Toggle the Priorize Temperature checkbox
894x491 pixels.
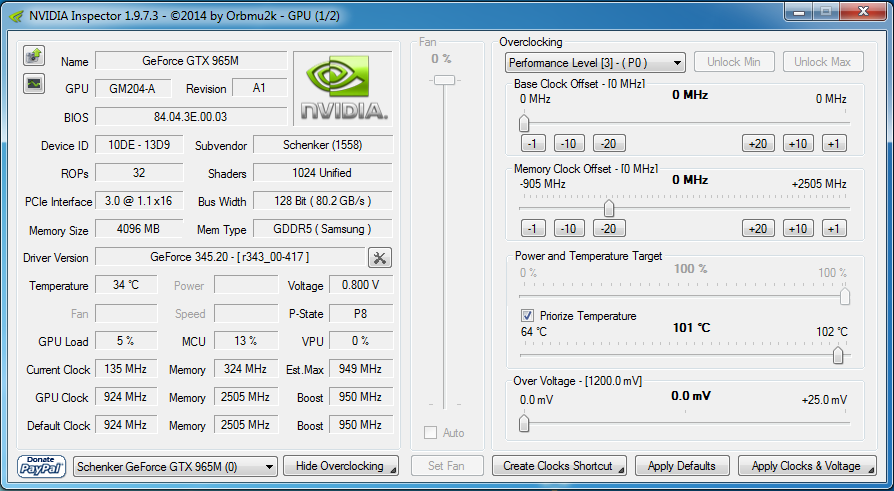527,315
